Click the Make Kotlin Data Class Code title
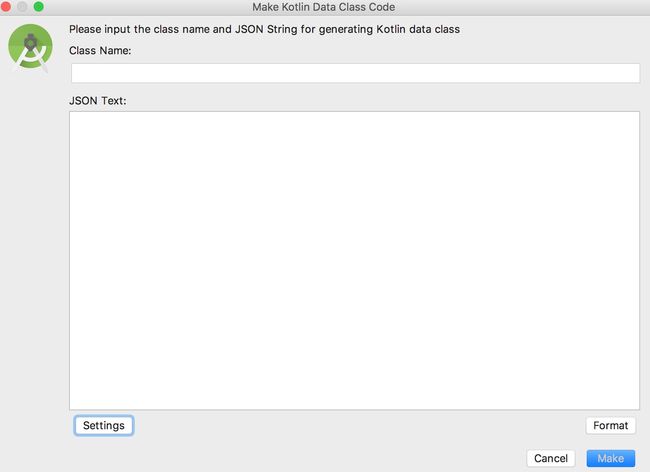 323,7
